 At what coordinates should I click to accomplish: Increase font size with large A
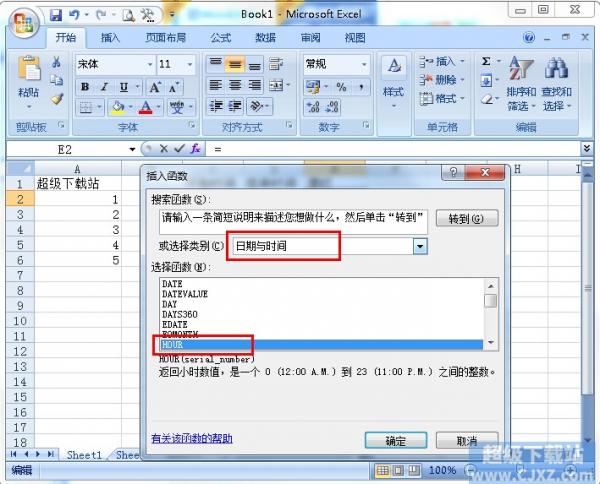(x=155, y=87)
